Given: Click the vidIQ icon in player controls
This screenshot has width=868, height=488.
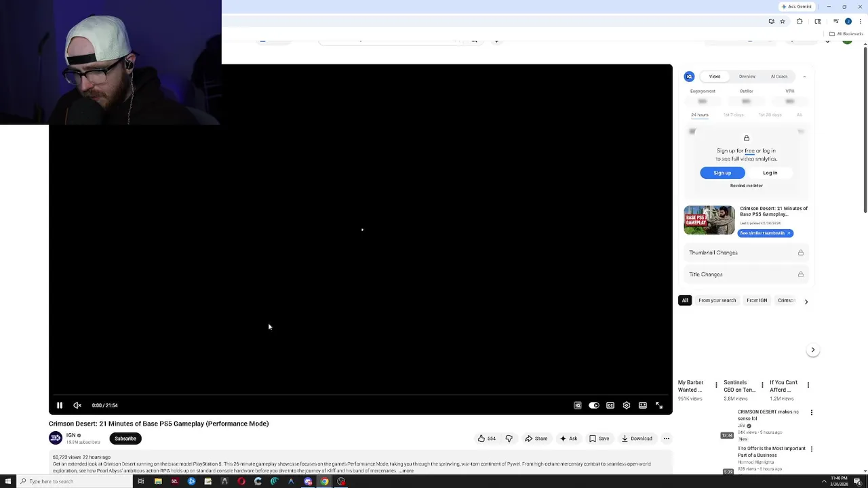Looking at the screenshot, I should coord(578,405).
